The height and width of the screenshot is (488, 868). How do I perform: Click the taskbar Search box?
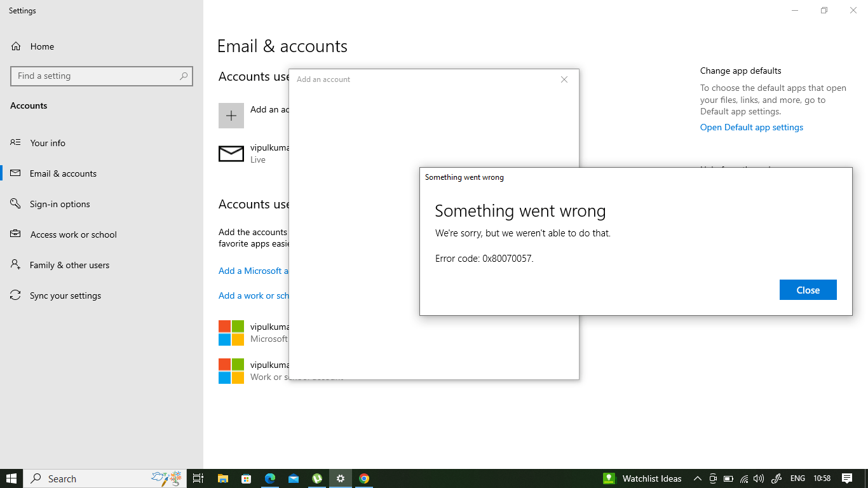click(105, 478)
